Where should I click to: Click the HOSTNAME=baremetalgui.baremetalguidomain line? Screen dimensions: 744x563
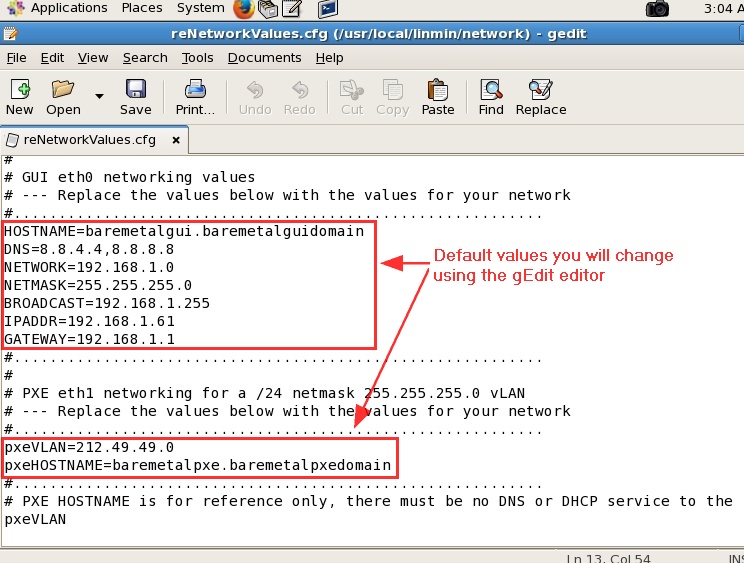click(x=184, y=231)
